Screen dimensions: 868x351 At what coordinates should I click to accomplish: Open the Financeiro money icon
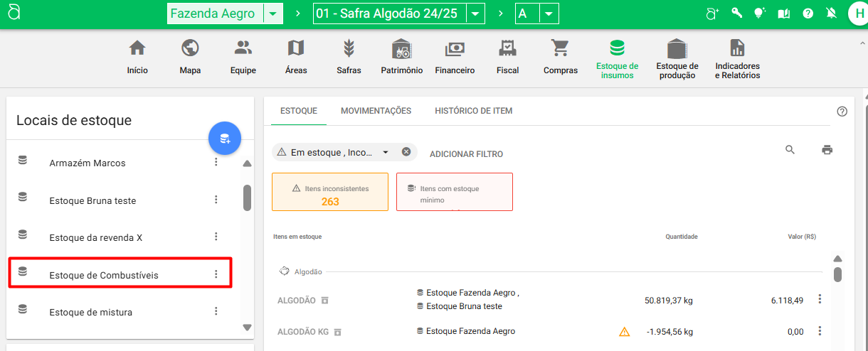(455, 49)
